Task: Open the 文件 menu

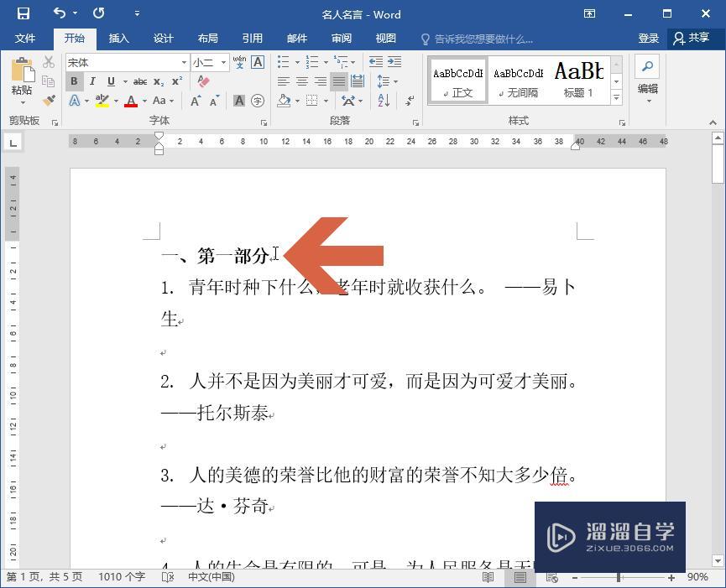Action: (25, 39)
